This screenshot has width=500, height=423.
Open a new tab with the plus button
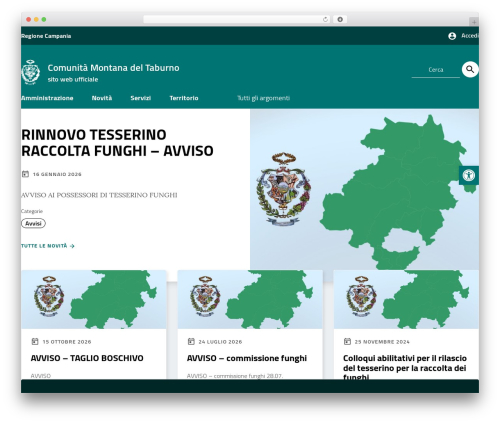point(474,22)
